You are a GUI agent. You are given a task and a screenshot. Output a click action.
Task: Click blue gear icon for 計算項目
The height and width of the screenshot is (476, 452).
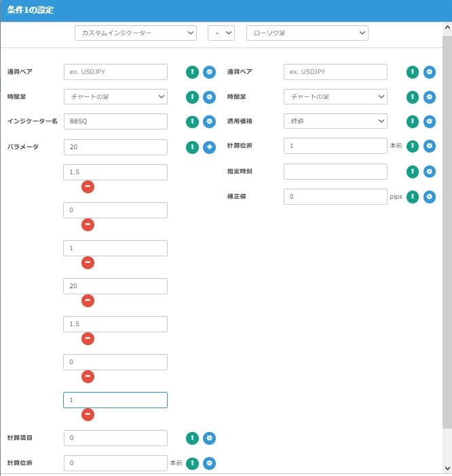click(209, 438)
